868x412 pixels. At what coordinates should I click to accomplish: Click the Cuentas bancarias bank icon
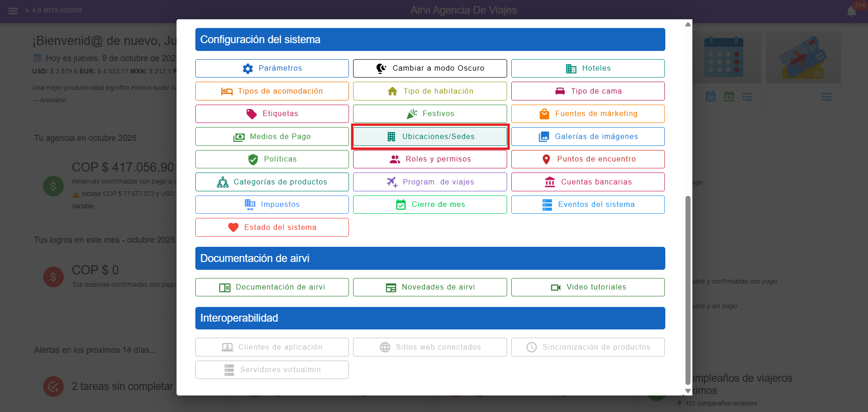[550, 182]
